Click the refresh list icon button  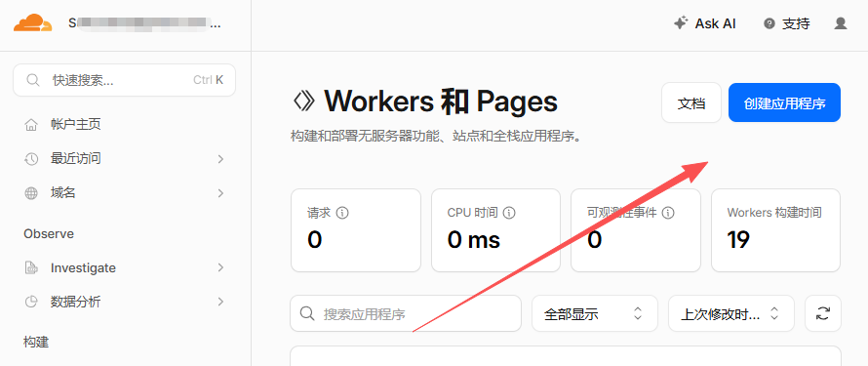click(x=822, y=313)
